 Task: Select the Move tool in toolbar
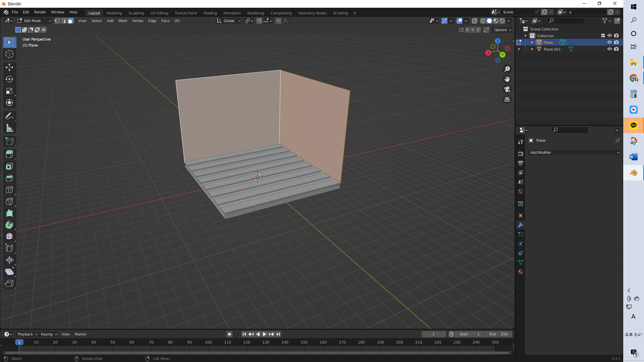[9, 67]
